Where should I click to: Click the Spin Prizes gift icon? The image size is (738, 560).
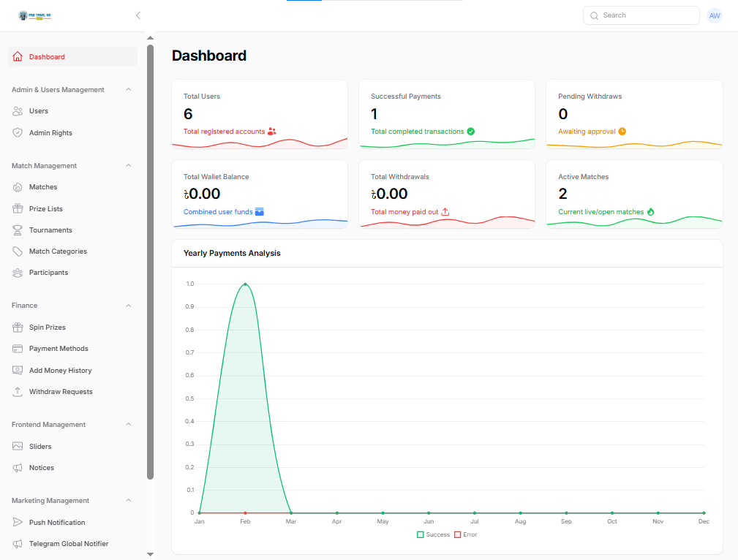pyautogui.click(x=18, y=328)
